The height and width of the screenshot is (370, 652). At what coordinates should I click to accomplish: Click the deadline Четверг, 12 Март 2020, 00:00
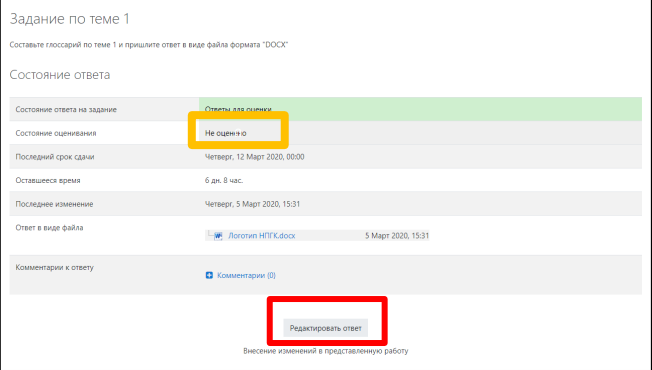coord(254,157)
